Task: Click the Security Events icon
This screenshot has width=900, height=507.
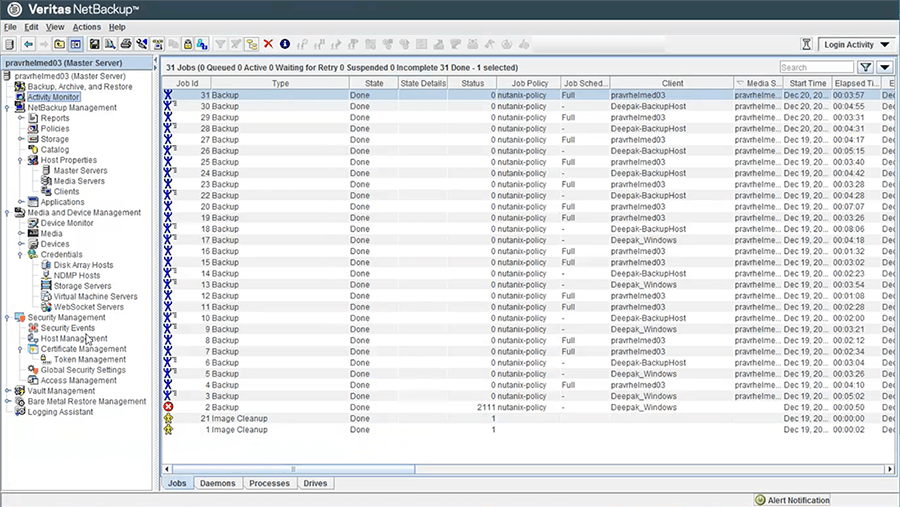Action: tap(33, 328)
